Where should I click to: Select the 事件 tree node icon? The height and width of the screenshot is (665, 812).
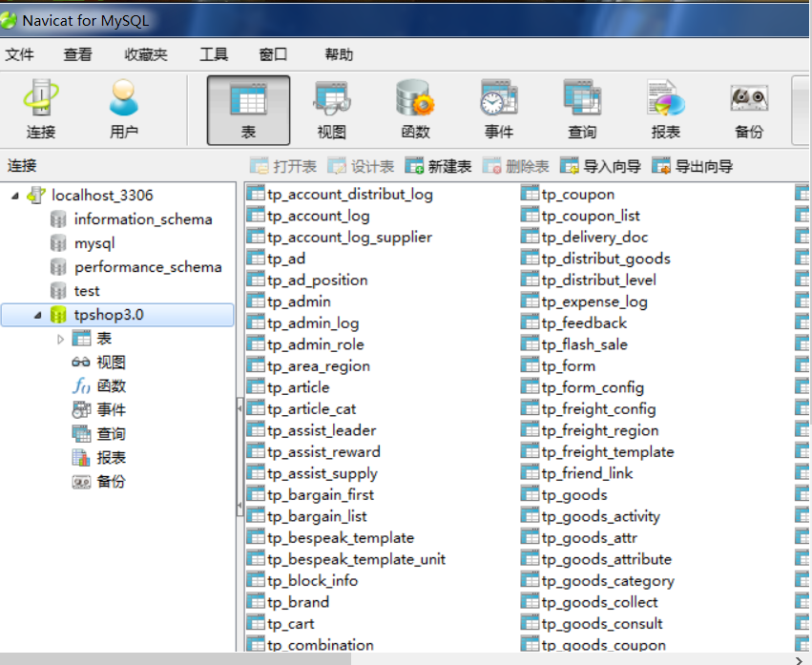(x=81, y=410)
